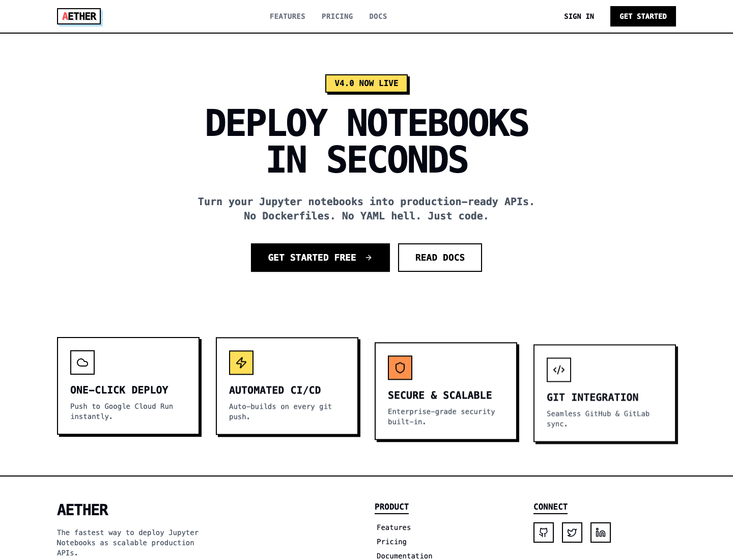Click the Read Docs button
Image resolution: width=733 pixels, height=560 pixels.
pos(440,258)
